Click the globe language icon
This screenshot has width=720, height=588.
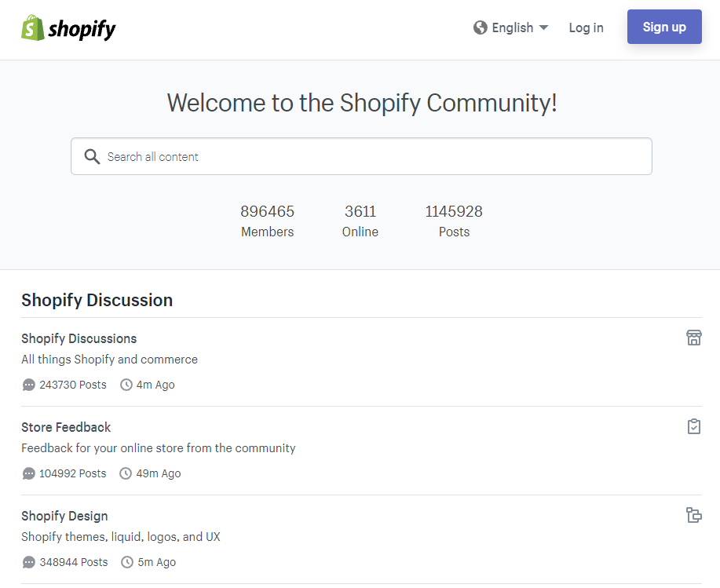(x=481, y=27)
